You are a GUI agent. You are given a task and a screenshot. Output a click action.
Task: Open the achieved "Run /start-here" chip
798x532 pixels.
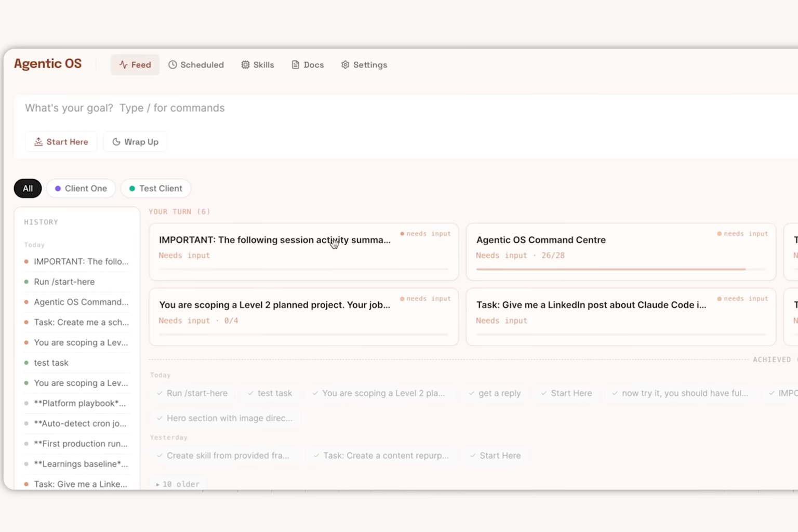[x=192, y=393]
